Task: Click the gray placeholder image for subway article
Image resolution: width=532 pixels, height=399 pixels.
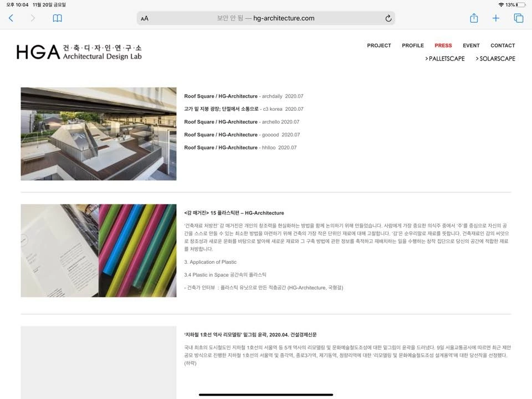Action: [99, 362]
